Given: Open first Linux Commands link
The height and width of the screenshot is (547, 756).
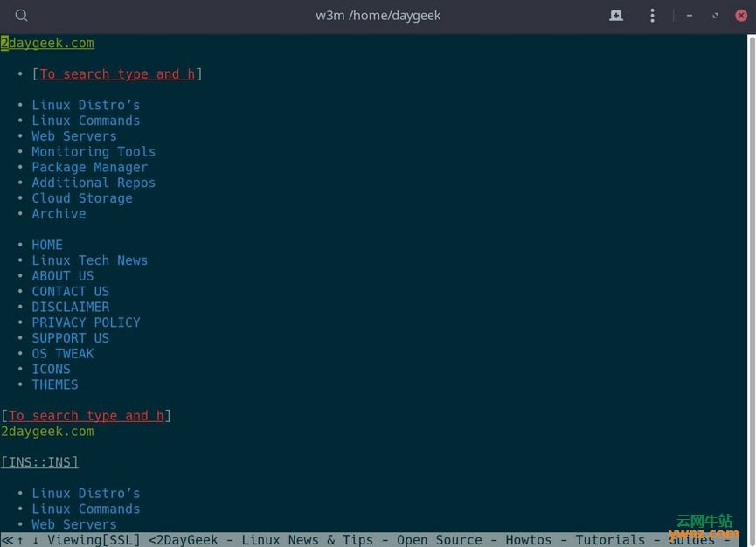Looking at the screenshot, I should coord(86,121).
